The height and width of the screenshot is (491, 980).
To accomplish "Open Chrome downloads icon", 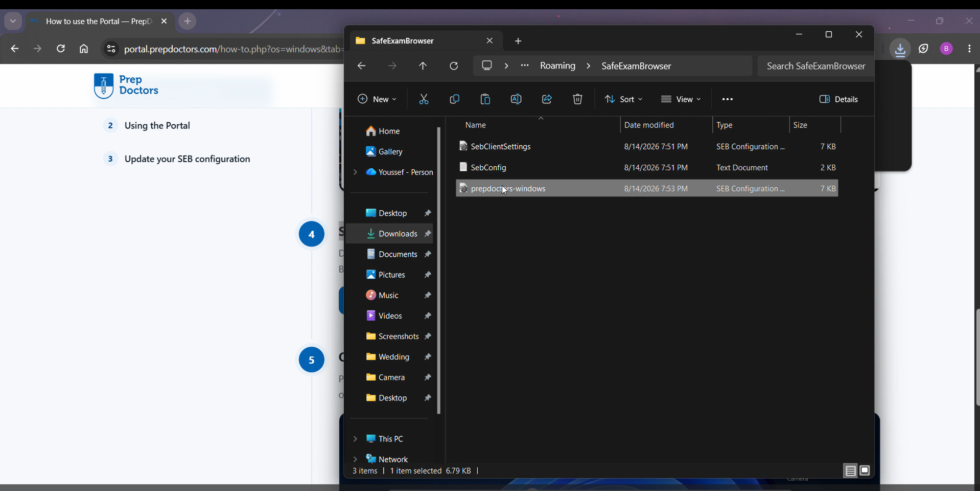I will (900, 49).
